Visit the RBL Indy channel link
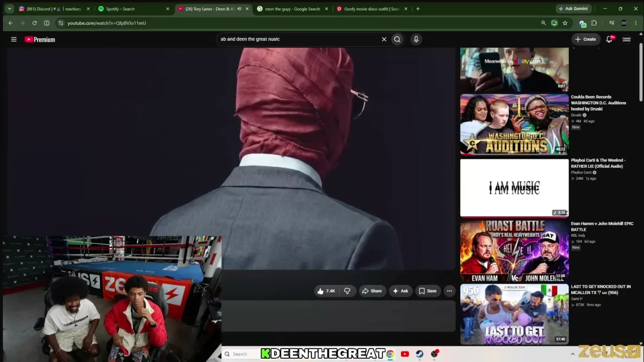 (578, 236)
